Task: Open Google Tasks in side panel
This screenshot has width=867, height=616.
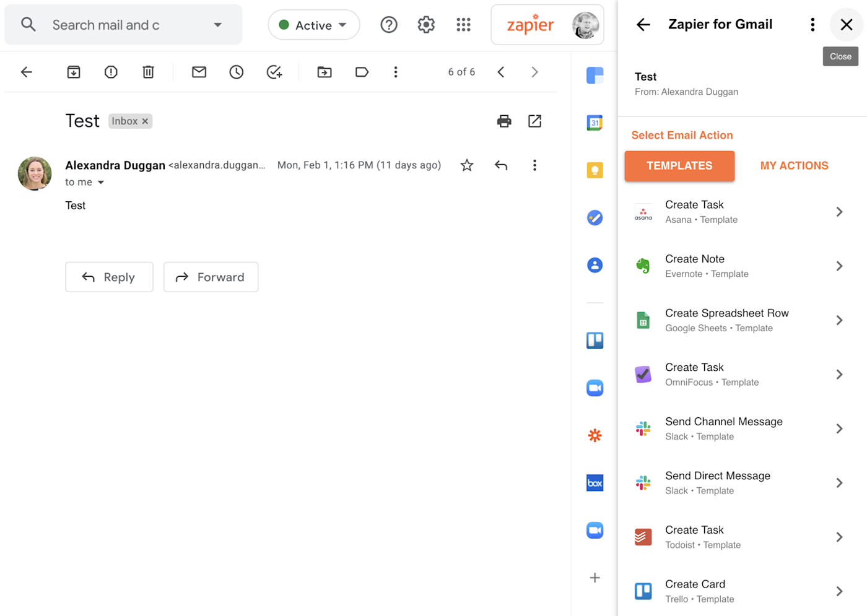Action: click(595, 218)
